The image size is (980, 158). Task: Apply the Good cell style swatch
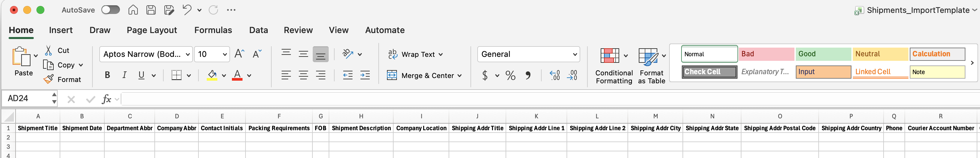point(823,54)
